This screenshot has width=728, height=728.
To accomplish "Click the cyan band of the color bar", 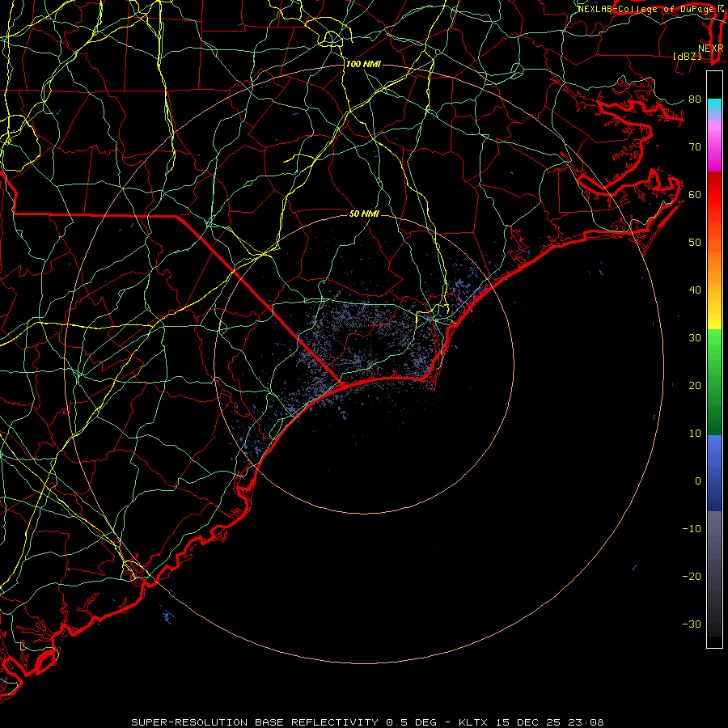I will (714, 107).
